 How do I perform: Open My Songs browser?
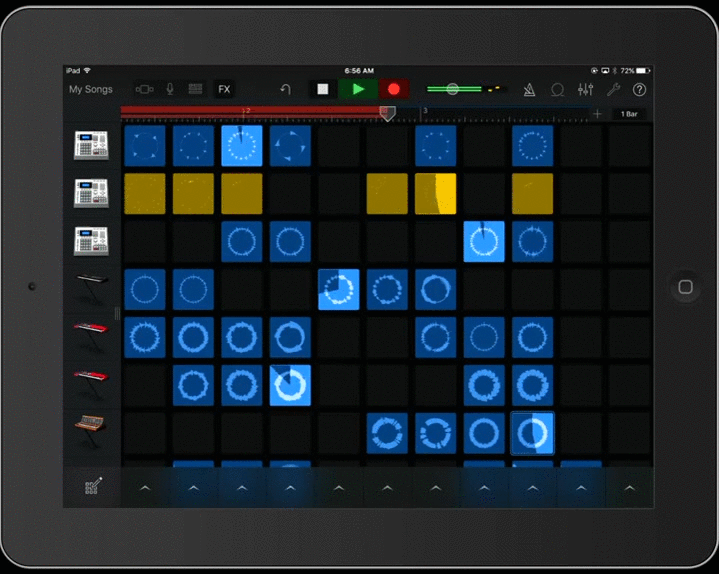coord(91,89)
